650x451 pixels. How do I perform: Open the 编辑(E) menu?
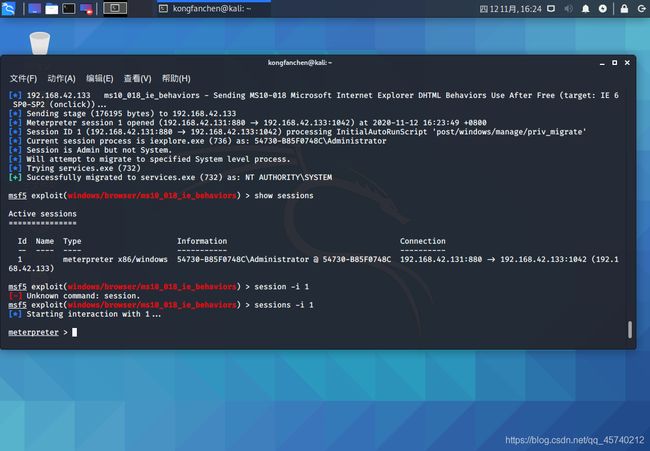point(99,78)
